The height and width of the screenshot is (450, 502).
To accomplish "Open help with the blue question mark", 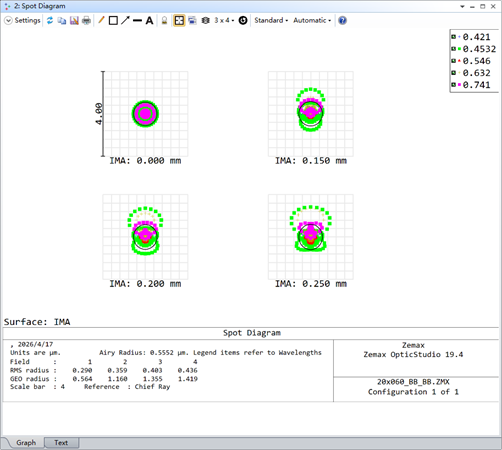I will tap(342, 21).
